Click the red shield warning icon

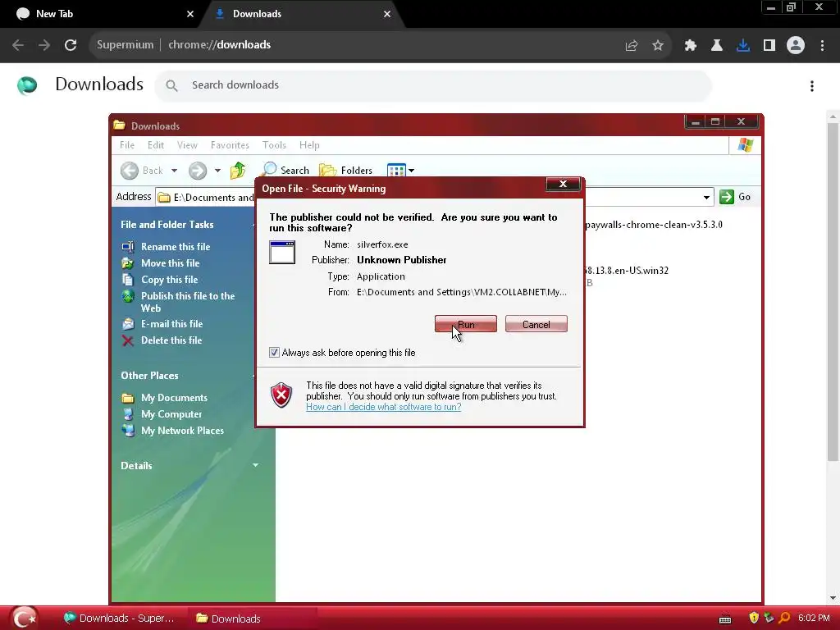pos(281,395)
